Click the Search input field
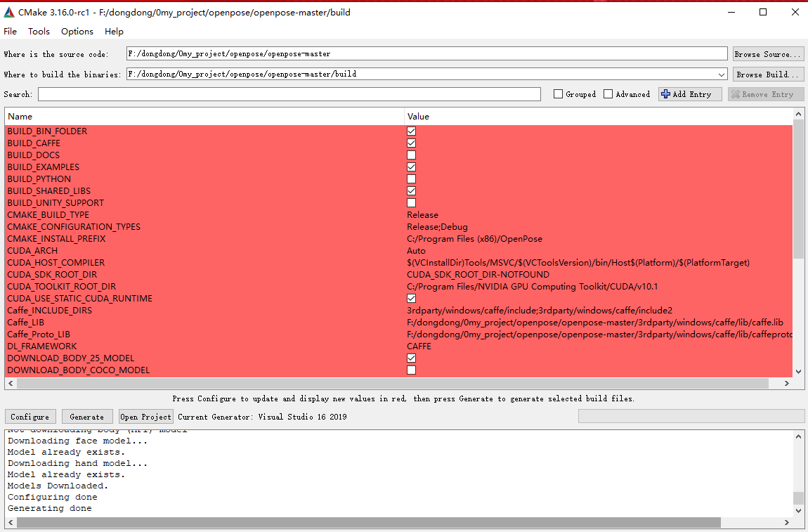 pyautogui.click(x=289, y=94)
